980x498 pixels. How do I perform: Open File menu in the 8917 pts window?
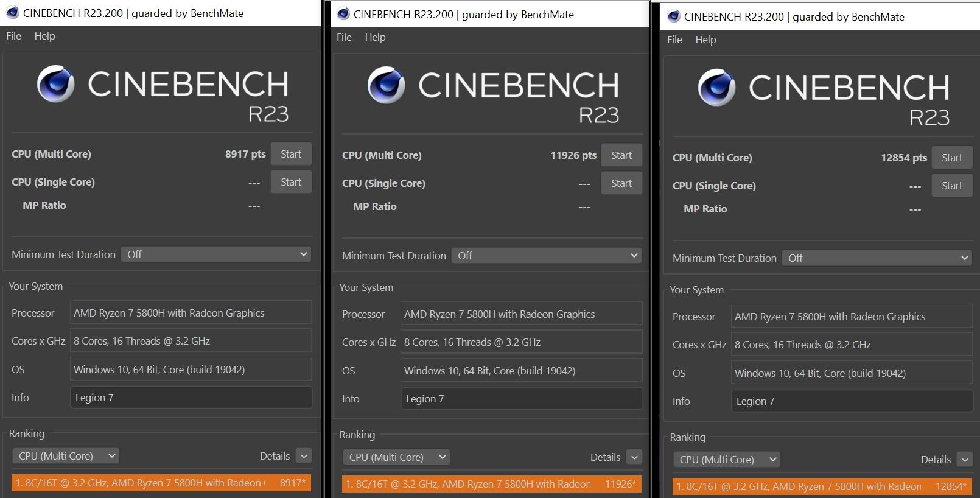click(x=13, y=36)
